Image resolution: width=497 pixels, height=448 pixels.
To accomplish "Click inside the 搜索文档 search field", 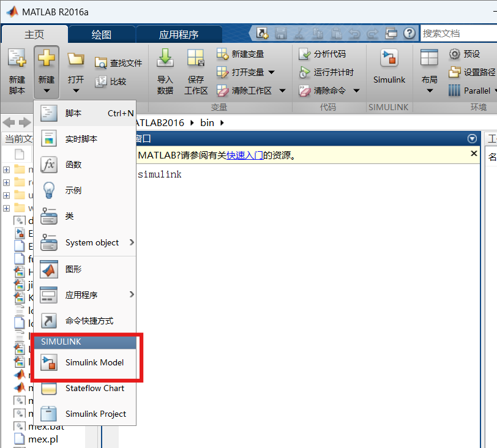I will (459, 34).
